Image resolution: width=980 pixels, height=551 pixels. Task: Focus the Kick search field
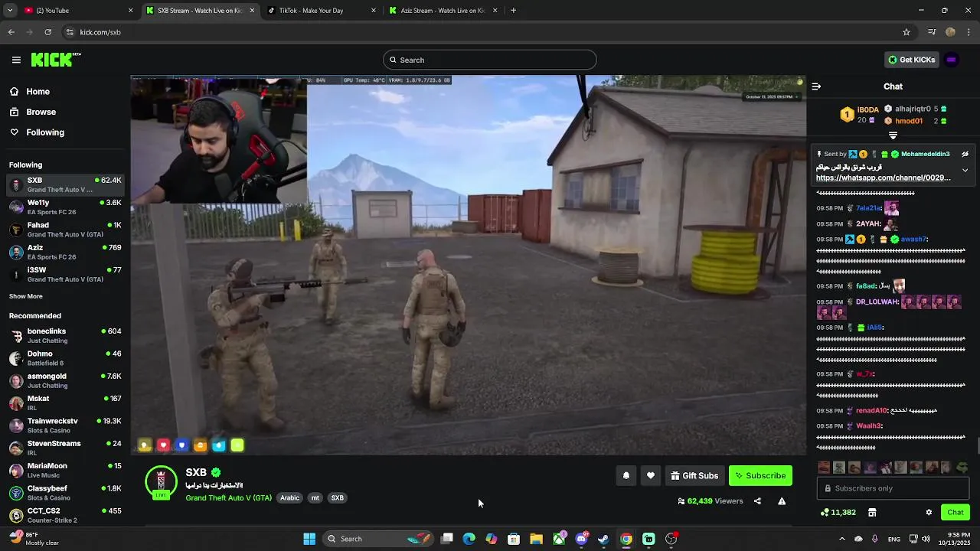tap(490, 60)
